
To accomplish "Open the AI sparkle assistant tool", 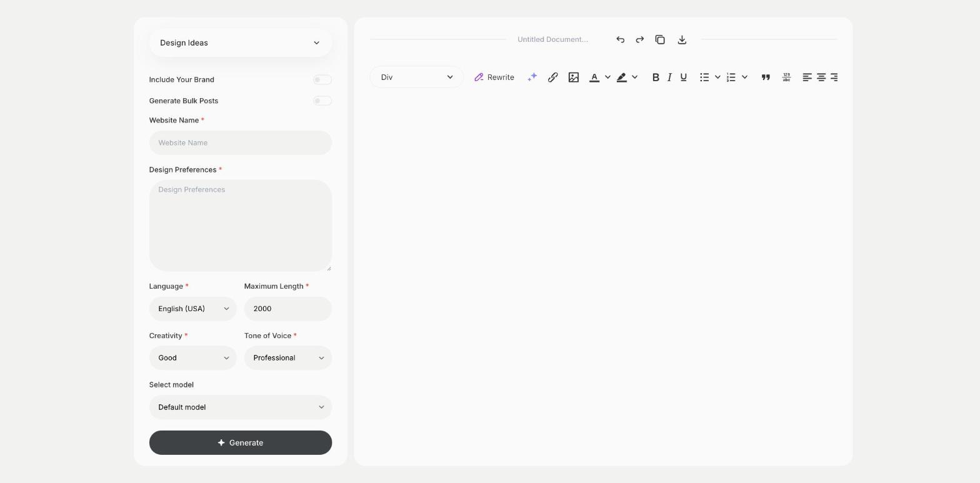I will (x=532, y=77).
